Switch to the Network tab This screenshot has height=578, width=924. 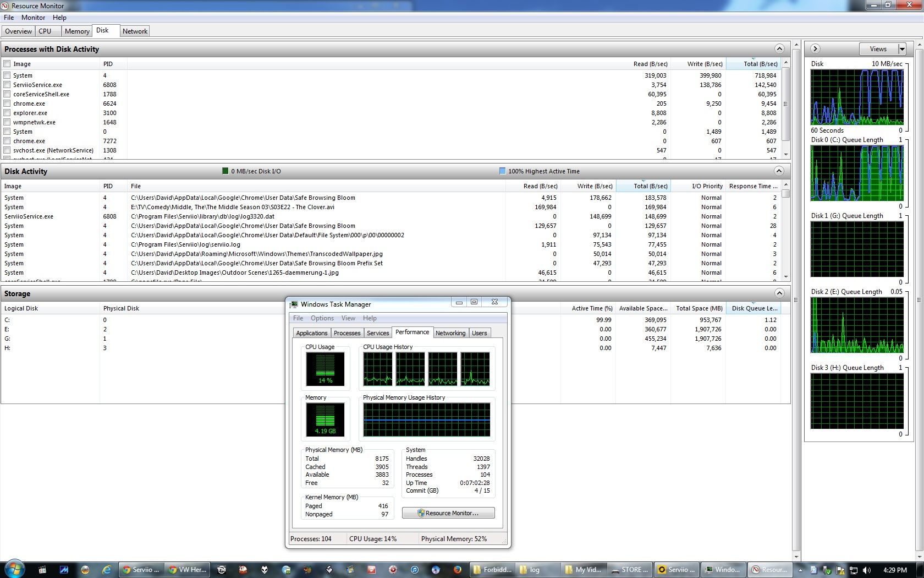(135, 31)
